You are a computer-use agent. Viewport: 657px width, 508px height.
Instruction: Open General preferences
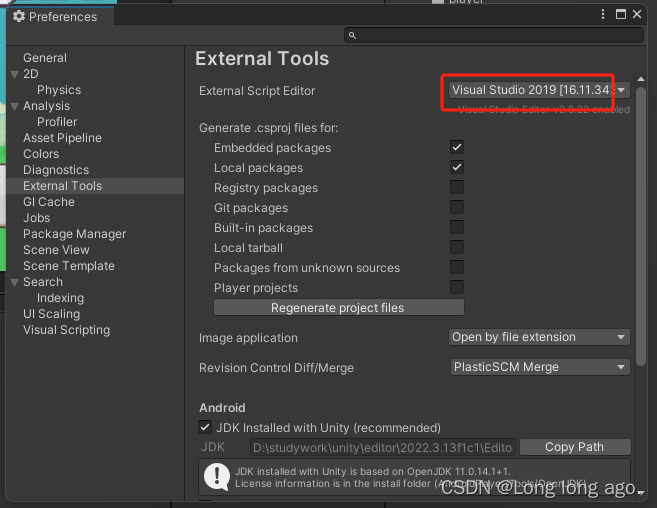45,58
